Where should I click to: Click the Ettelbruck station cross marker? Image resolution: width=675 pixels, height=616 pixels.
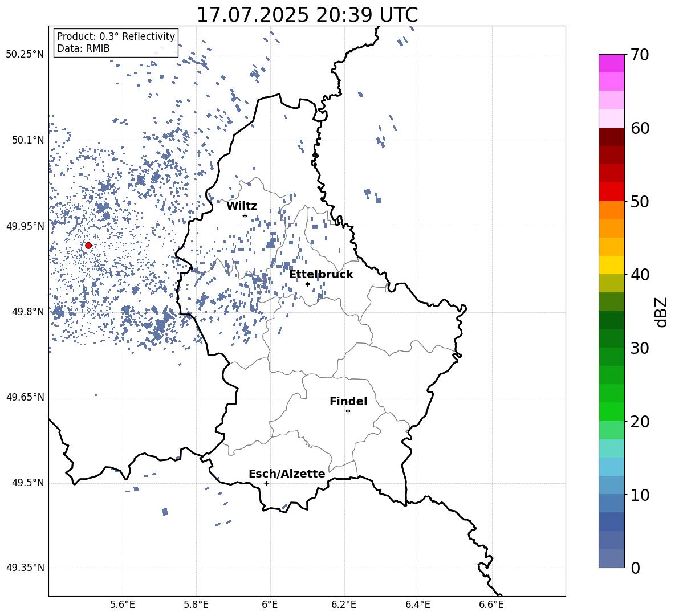pos(307,284)
